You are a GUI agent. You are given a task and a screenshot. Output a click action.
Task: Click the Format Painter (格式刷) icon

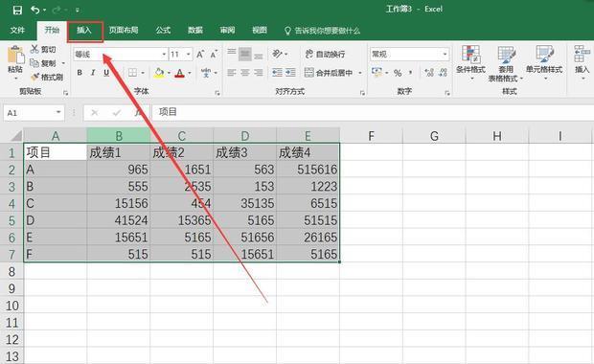click(x=34, y=77)
